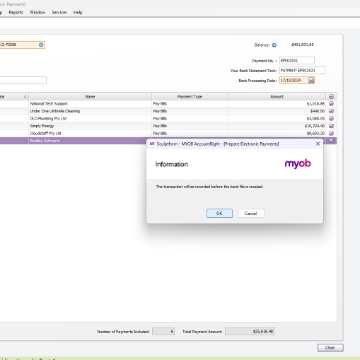Click the $448.00 amount for Under One Umbrella
The image size is (360, 360).
(318, 111)
